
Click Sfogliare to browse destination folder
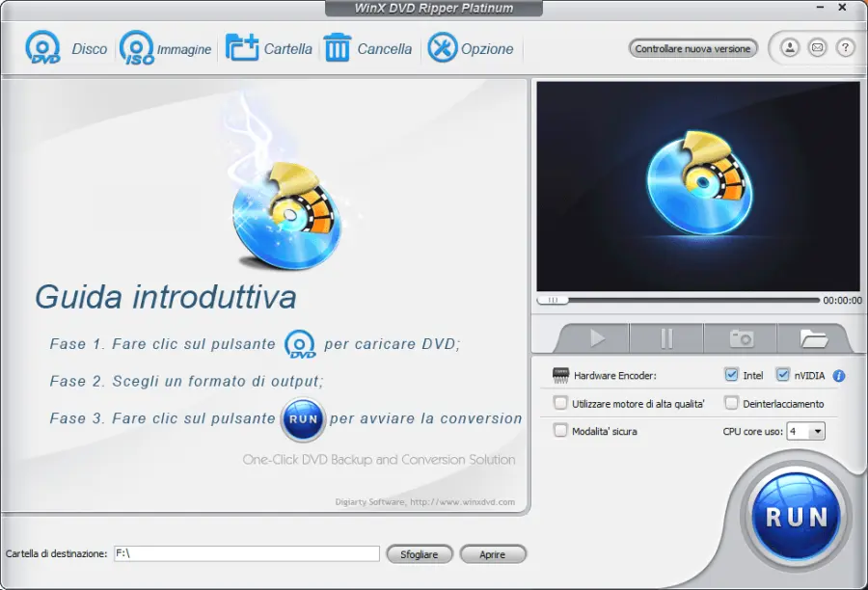[x=419, y=553]
